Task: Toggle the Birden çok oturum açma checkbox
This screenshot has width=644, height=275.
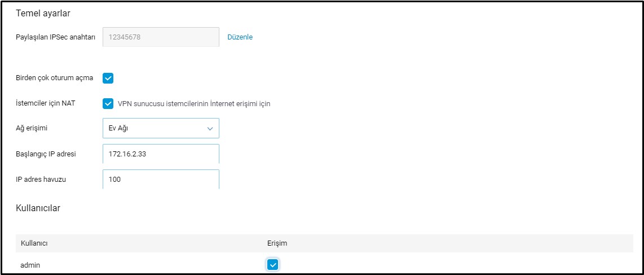Action: click(108, 78)
